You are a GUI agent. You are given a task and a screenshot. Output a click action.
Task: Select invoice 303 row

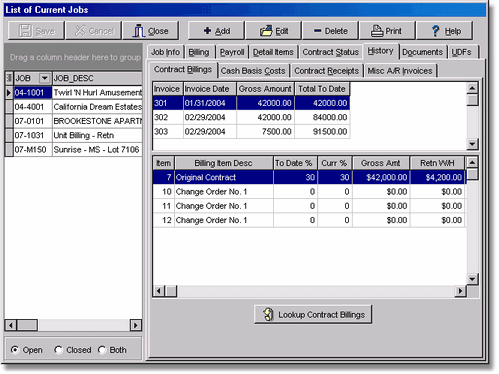[251, 132]
